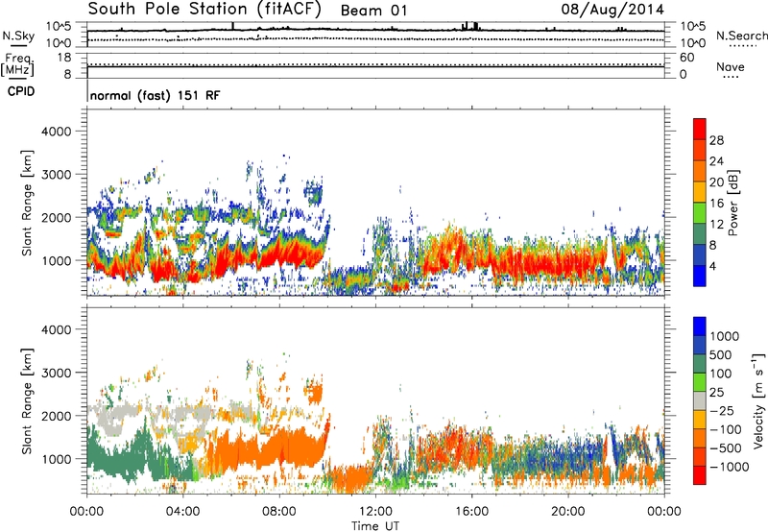Click velocity colorbar value '-1000'
The image size is (768, 532).
[730, 467]
